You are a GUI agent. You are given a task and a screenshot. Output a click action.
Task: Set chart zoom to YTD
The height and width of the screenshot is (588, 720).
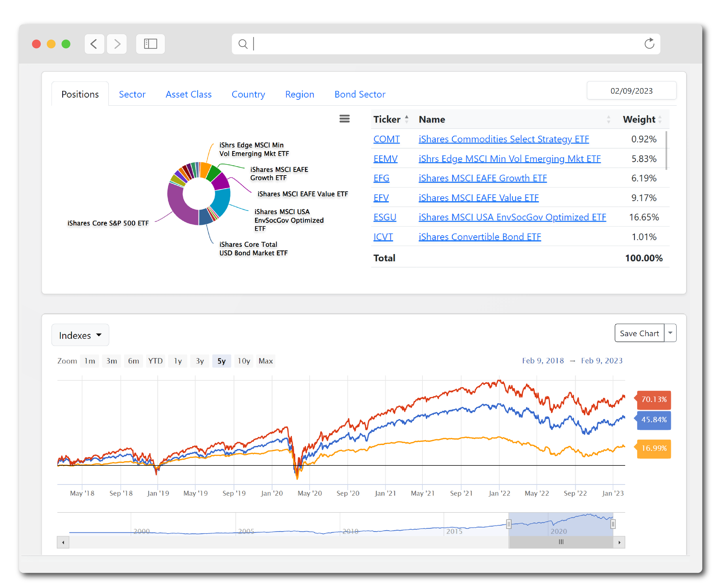click(155, 361)
